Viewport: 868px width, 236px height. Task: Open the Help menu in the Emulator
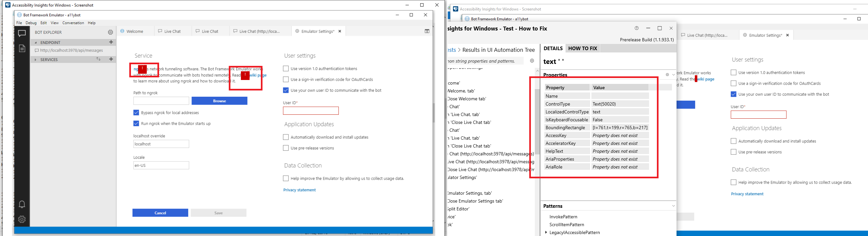pos(92,23)
